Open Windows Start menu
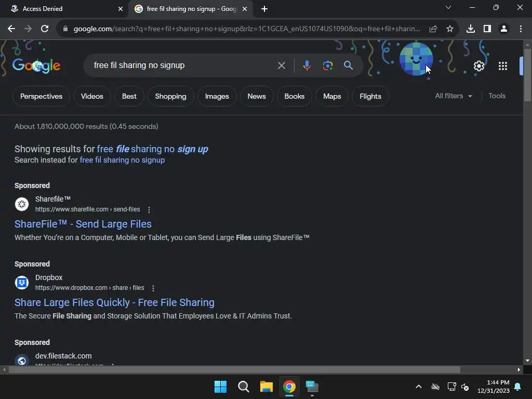Viewport: 532px width, 399px height. 220,387
